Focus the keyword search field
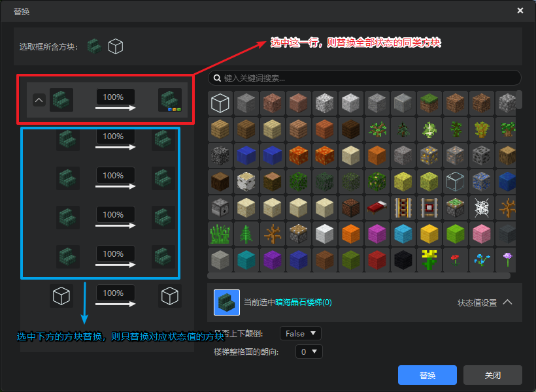 364,78
